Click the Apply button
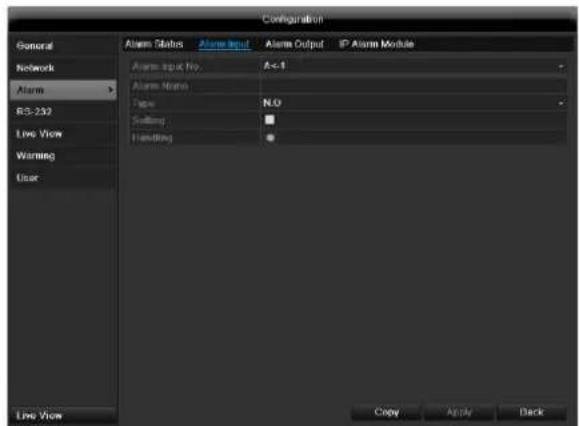579x426 pixels. pyautogui.click(x=459, y=412)
